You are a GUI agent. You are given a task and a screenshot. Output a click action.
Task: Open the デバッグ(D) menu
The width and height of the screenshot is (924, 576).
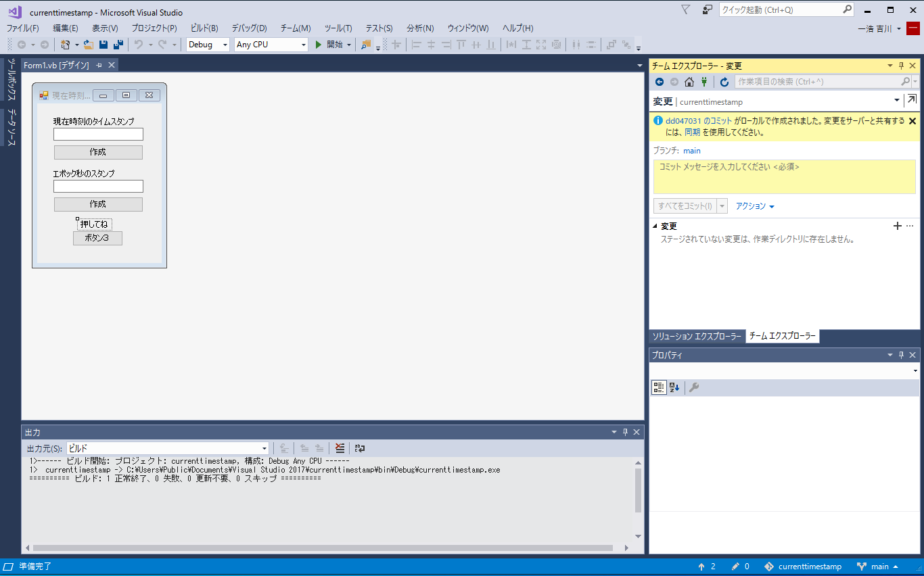point(249,28)
